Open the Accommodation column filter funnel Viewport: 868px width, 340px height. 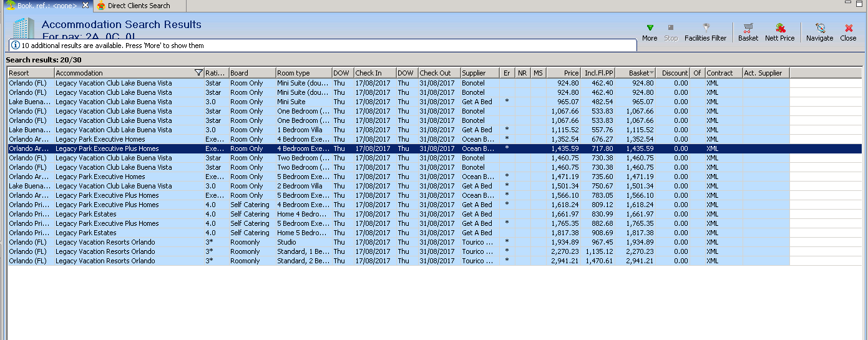pyautogui.click(x=198, y=73)
